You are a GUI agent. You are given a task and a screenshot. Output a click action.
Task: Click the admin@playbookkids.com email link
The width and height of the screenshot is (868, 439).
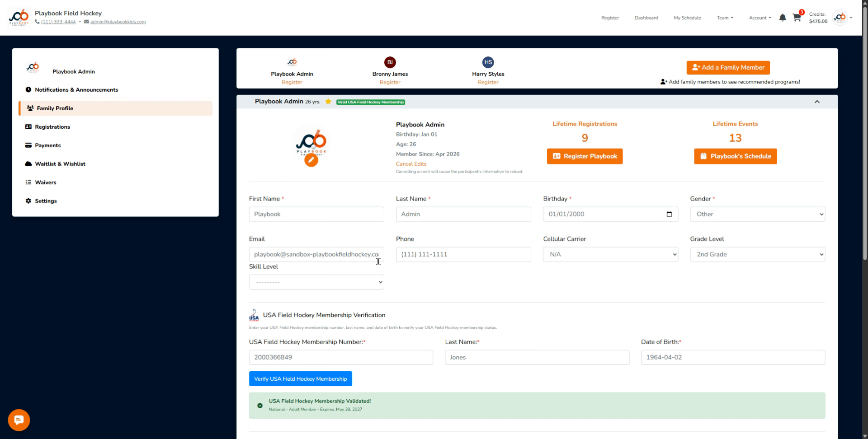[118, 22]
